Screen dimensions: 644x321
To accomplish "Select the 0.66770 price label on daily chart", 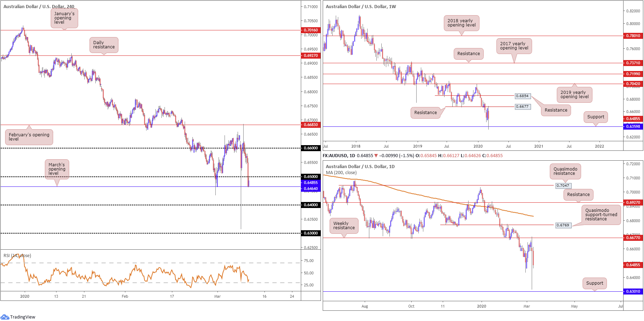I will click(633, 238).
